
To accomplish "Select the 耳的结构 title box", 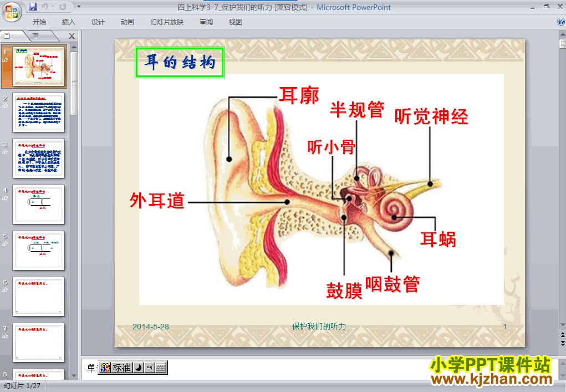I will (x=180, y=63).
